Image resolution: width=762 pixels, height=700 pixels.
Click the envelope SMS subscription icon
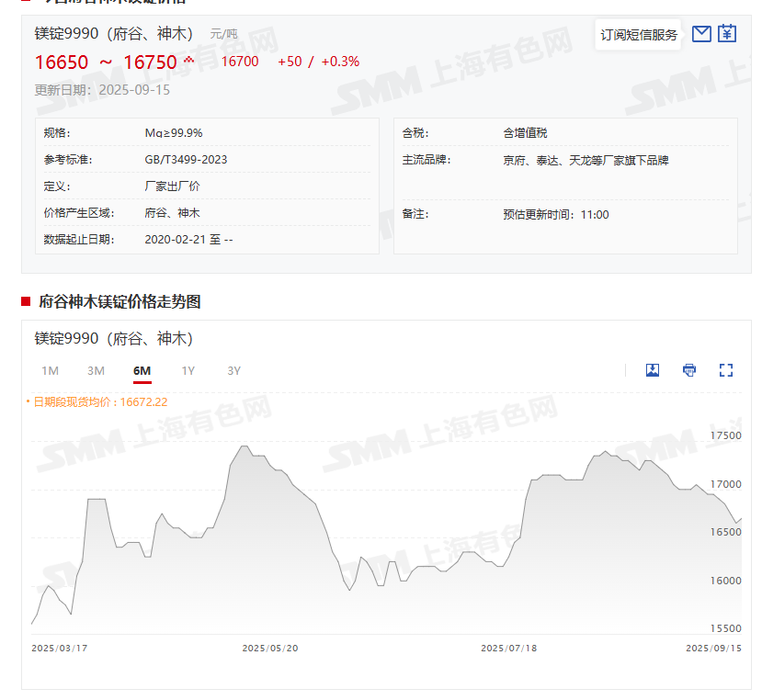point(701,34)
